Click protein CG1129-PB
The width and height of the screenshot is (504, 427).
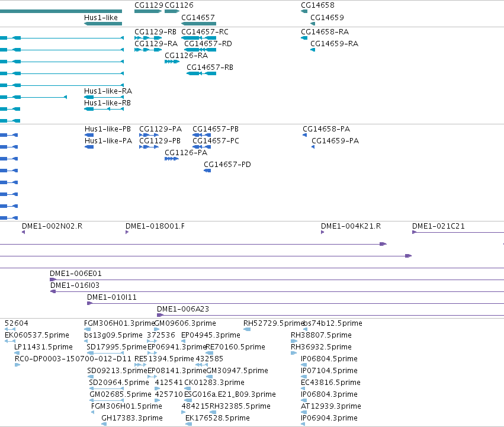tap(160, 141)
